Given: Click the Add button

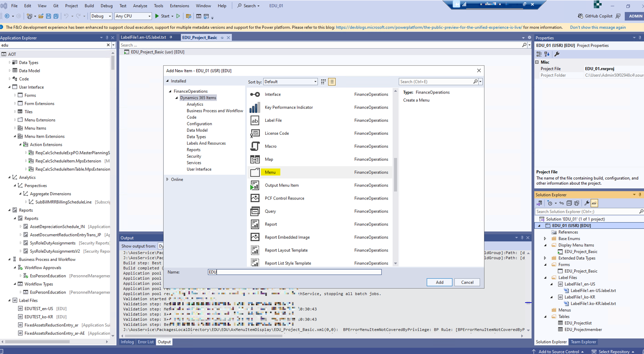Looking at the screenshot, I should coord(440,282).
